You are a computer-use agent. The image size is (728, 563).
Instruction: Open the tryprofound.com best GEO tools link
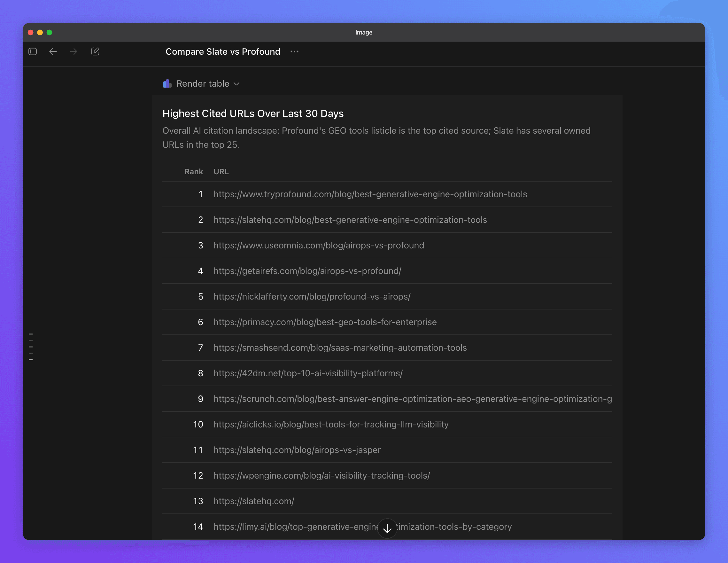(x=370, y=194)
